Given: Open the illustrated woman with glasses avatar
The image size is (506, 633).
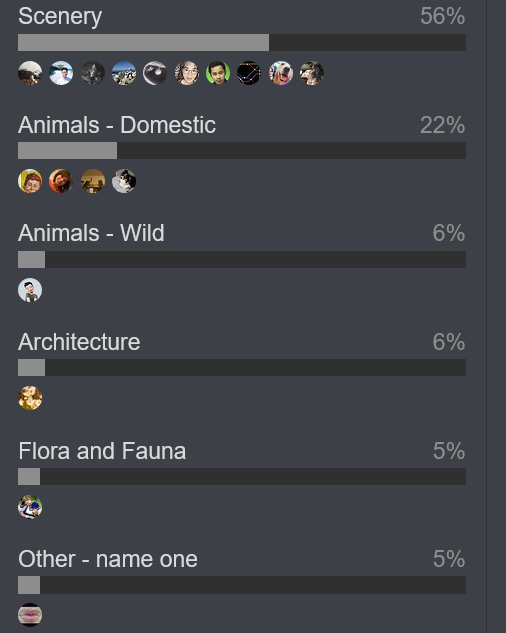Looking at the screenshot, I should click(187, 73).
